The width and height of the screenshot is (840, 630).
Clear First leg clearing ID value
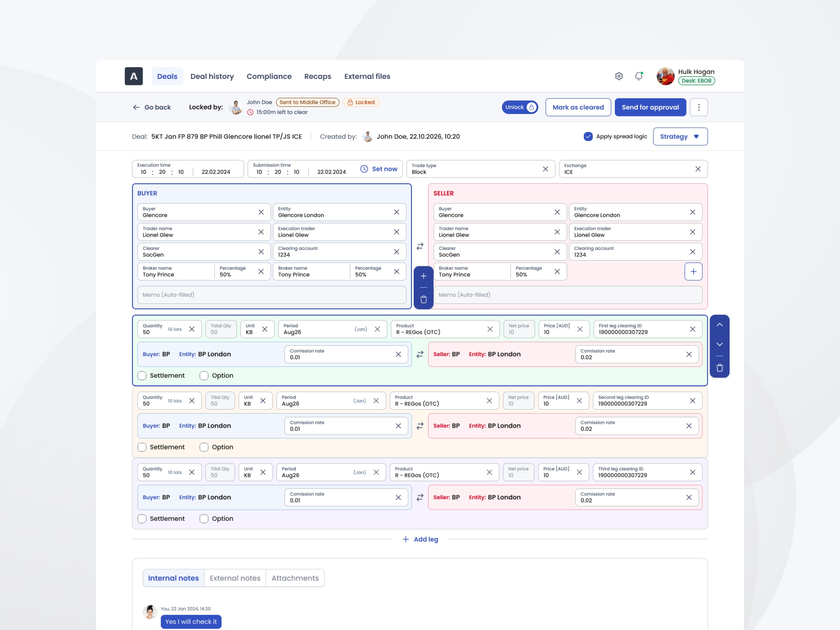693,329
